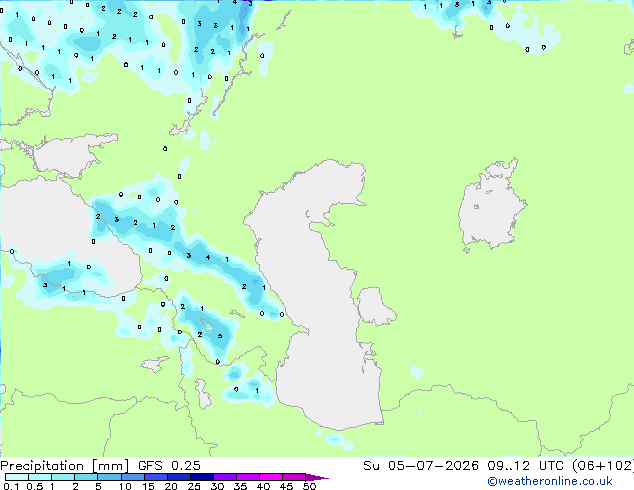Select the 15 mm legend color swatch
This screenshot has height=490, width=634.
pos(156,477)
